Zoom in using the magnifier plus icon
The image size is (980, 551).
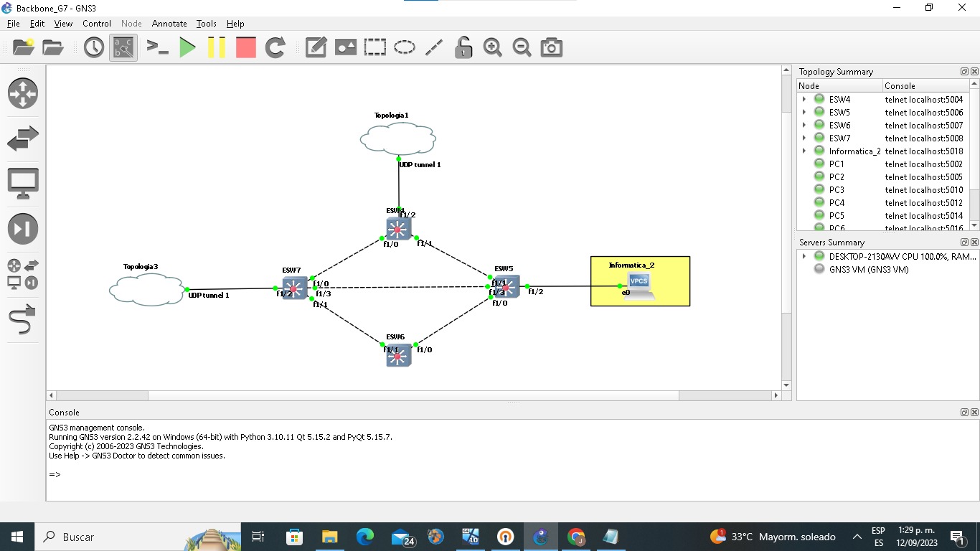pos(493,47)
